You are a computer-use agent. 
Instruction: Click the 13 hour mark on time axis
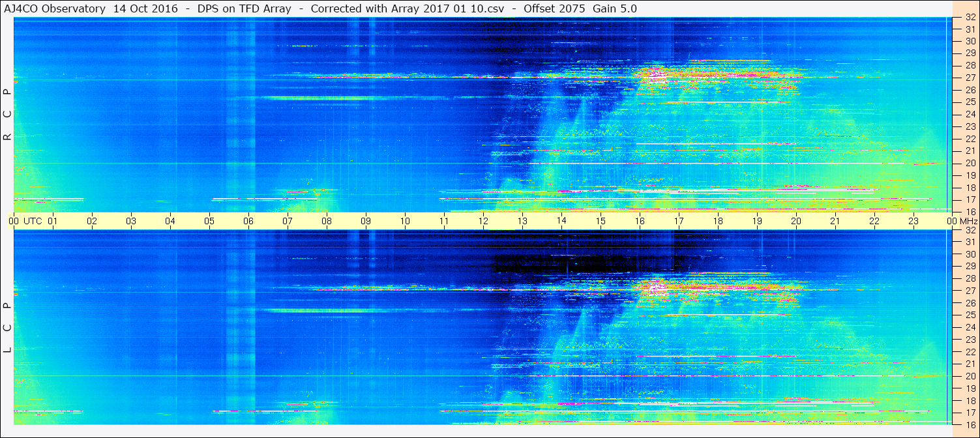point(522,221)
